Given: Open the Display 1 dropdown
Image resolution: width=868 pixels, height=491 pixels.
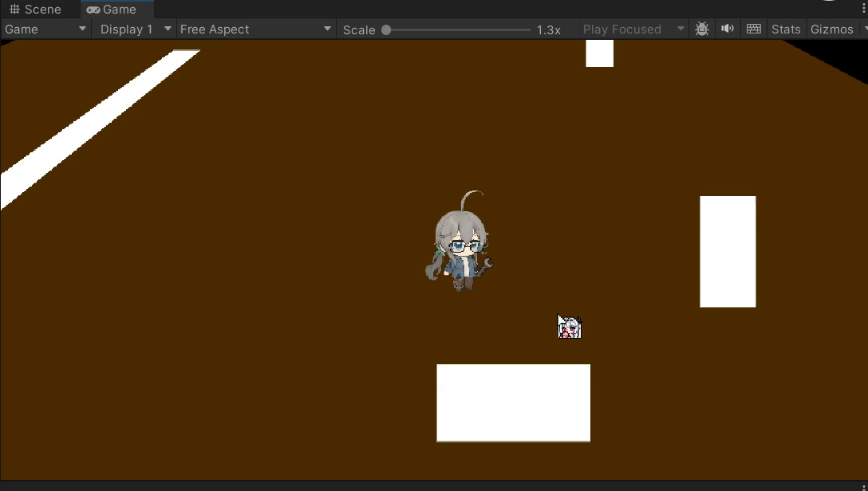Looking at the screenshot, I should pyautogui.click(x=135, y=29).
